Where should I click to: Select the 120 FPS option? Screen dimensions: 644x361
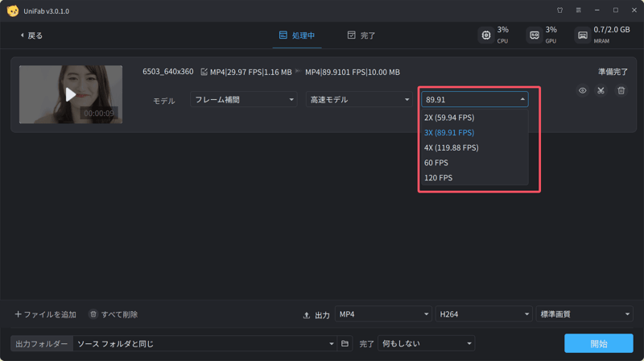pyautogui.click(x=438, y=178)
